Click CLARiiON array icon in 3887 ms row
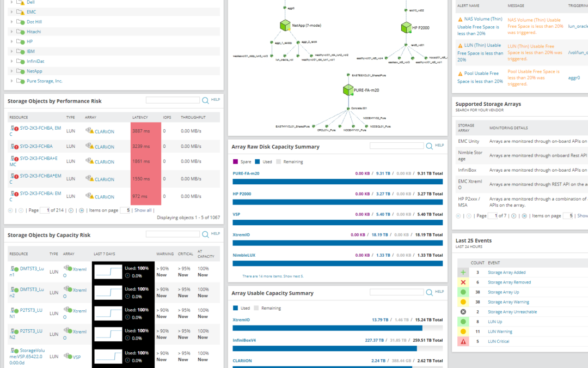 click(89, 131)
